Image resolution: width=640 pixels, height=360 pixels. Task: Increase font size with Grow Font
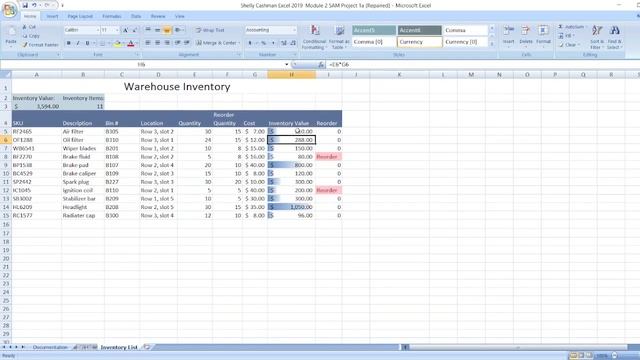(125, 30)
